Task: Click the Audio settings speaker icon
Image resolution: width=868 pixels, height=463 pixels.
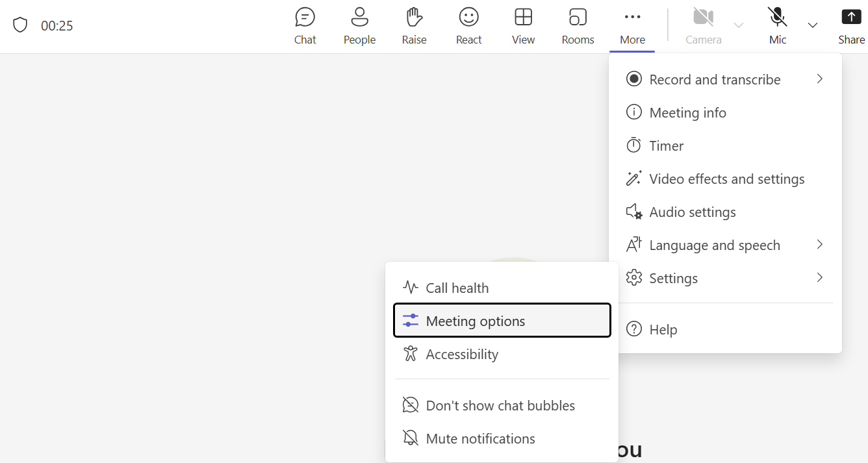Action: [x=633, y=212]
